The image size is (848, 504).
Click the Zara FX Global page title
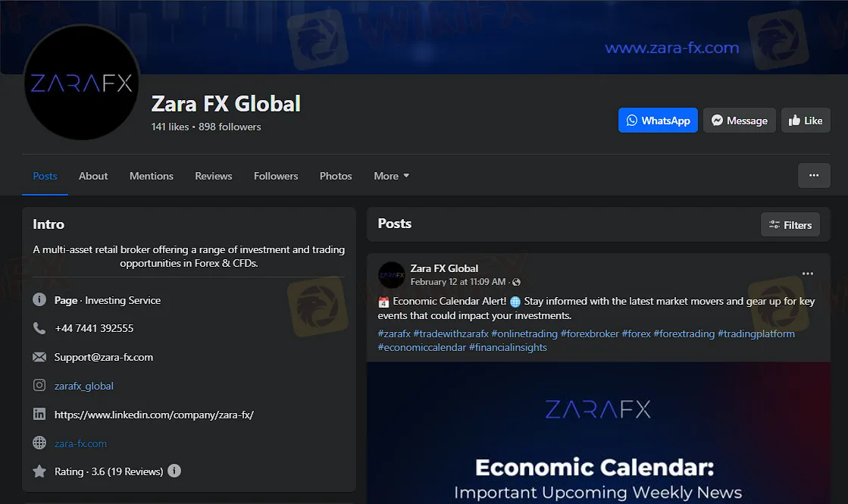[x=226, y=104]
